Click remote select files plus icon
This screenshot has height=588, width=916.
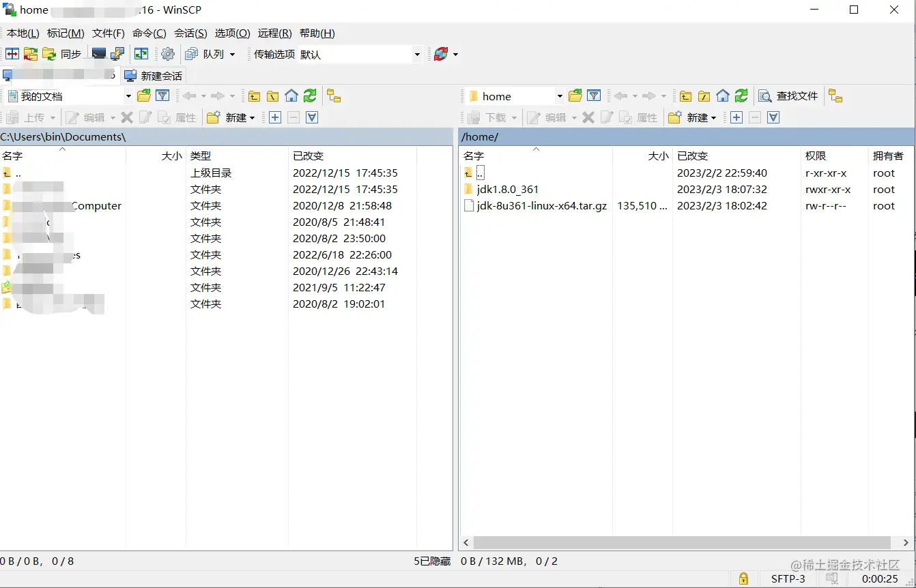pos(736,117)
